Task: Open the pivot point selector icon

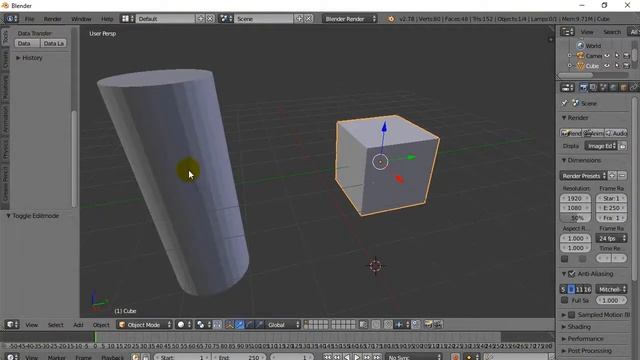Action: point(203,324)
